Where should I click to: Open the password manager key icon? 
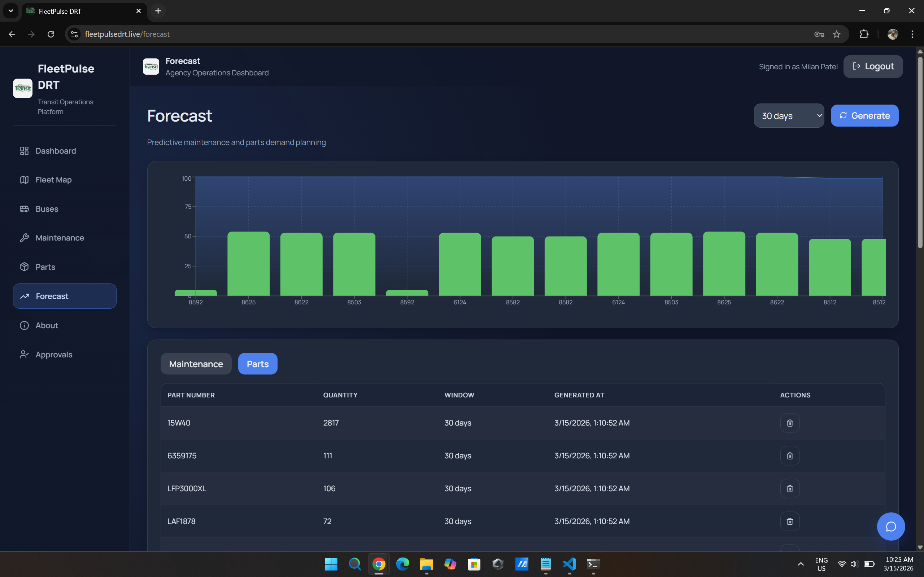pyautogui.click(x=819, y=34)
